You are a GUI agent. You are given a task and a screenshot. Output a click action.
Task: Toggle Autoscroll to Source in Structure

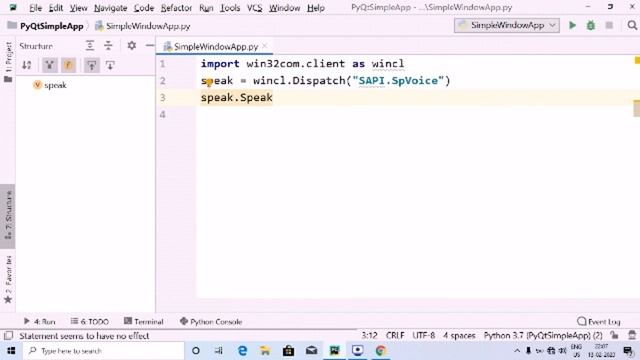[91, 65]
